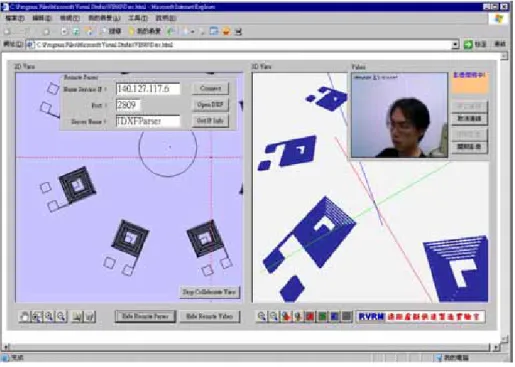Select the pan hand tool under 2D view
This screenshot has height=367, width=515.
pos(25,316)
